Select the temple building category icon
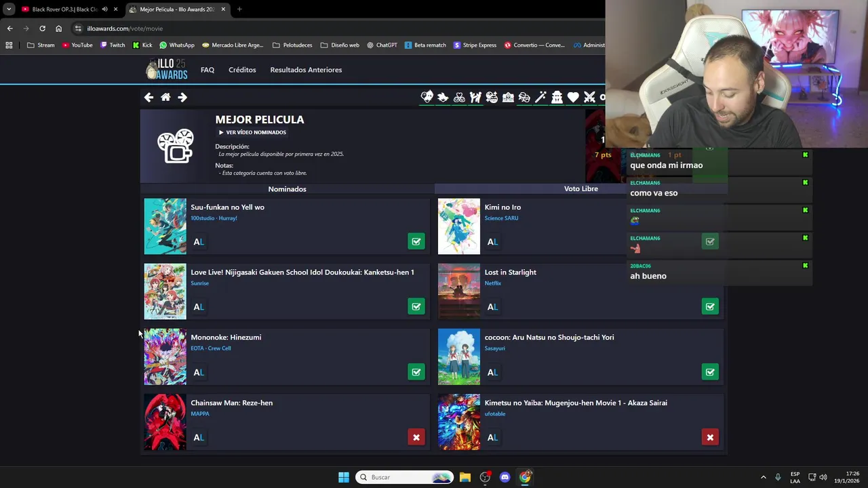 point(557,98)
